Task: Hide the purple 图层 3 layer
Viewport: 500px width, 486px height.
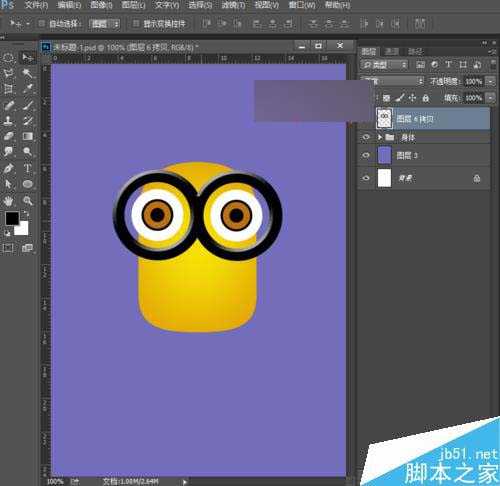Action: point(366,155)
